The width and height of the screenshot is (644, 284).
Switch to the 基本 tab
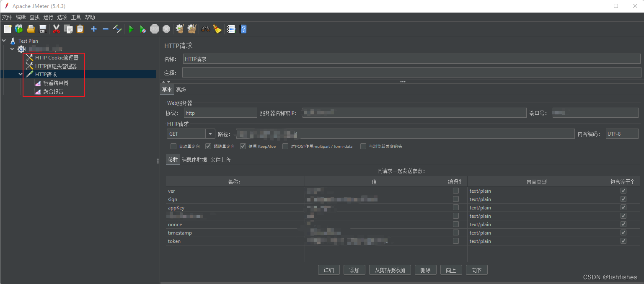pos(167,90)
